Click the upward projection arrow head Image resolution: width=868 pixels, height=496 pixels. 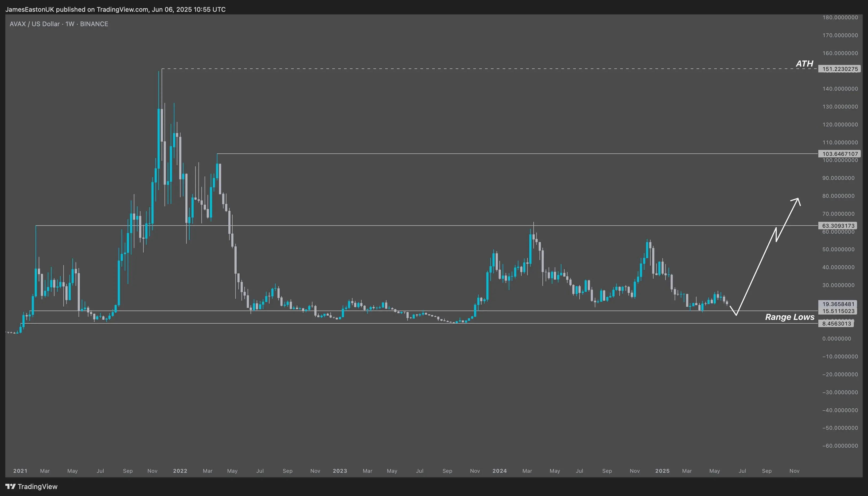point(797,200)
